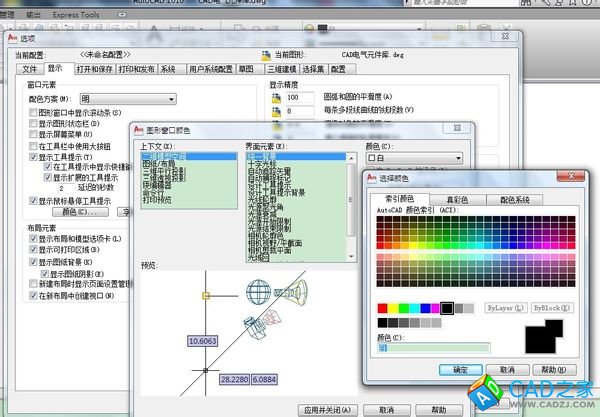Image resolution: width=600 pixels, height=417 pixels.
Task: Uncheck 显示布局和模型选项卡 option
Action: (32, 238)
